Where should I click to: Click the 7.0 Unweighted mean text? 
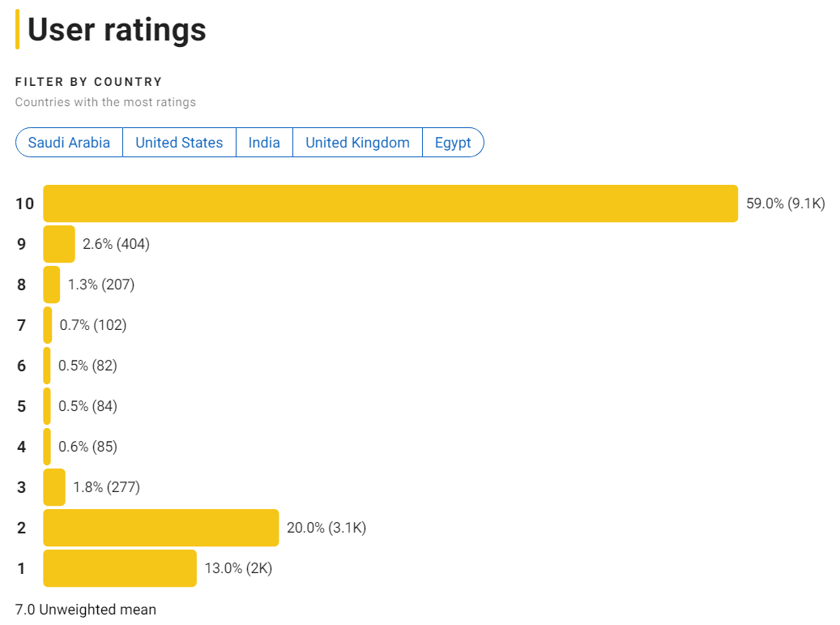tap(86, 609)
